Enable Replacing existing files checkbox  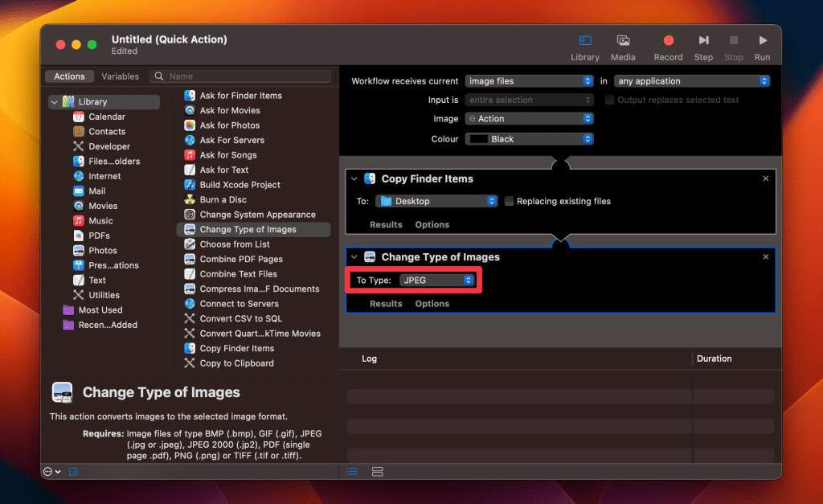pos(510,201)
